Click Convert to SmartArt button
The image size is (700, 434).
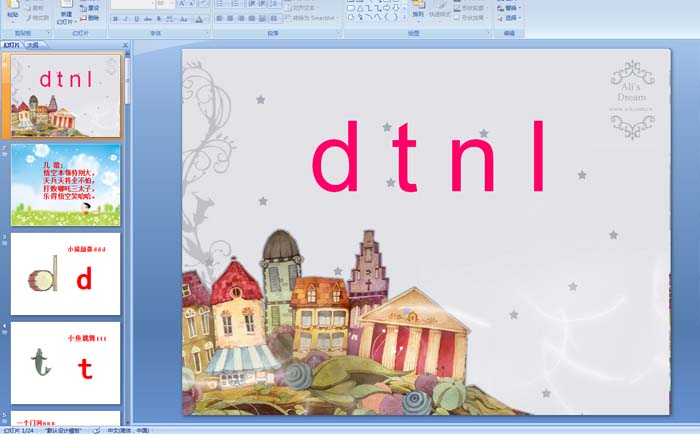click(310, 18)
